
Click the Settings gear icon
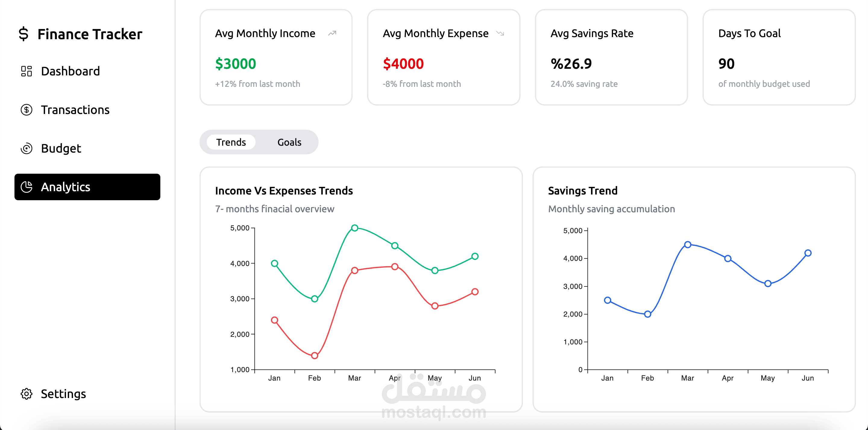[x=26, y=394]
